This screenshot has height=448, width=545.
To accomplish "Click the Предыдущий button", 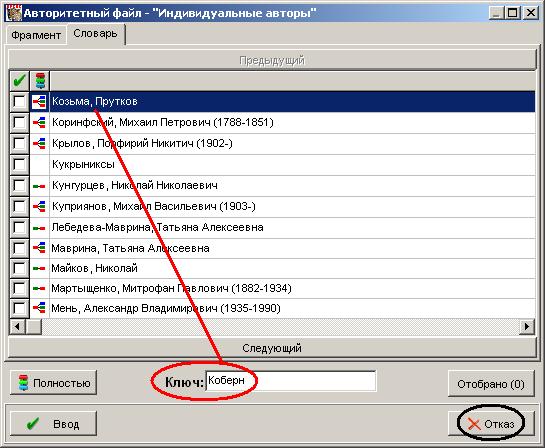I will [272, 60].
